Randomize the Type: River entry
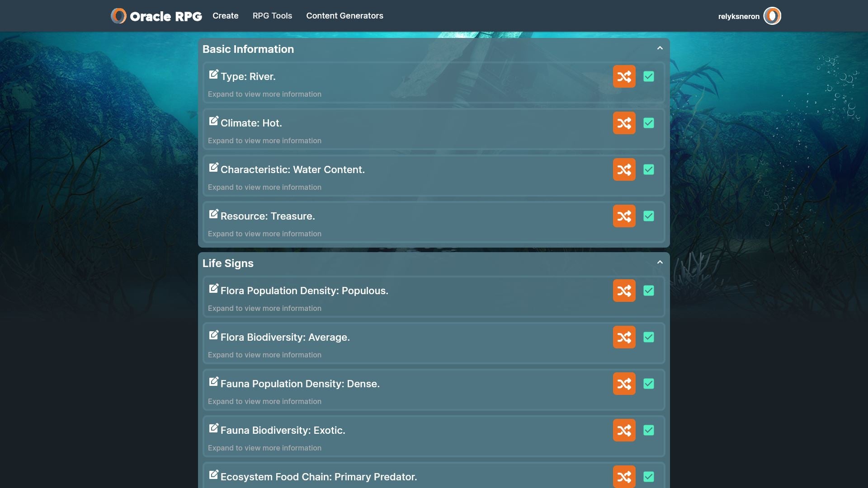868x488 pixels. 624,76
